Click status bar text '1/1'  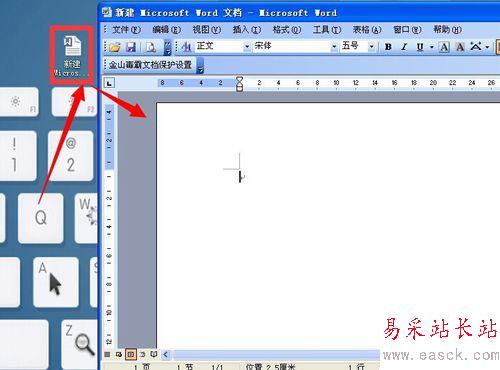coord(217,366)
